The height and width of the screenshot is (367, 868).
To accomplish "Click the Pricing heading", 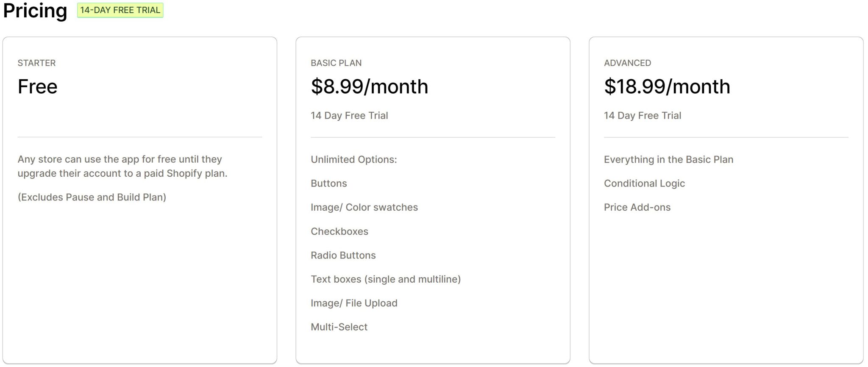I will 35,11.
